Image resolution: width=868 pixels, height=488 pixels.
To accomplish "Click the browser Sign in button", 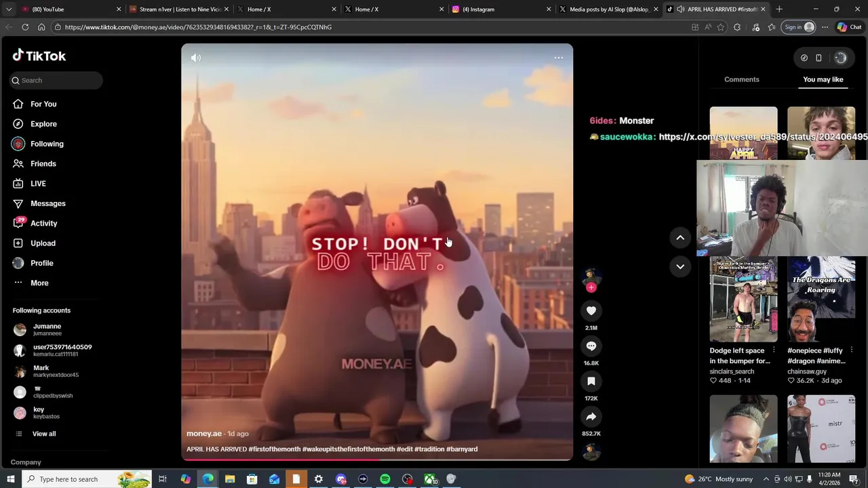I will coord(799,27).
